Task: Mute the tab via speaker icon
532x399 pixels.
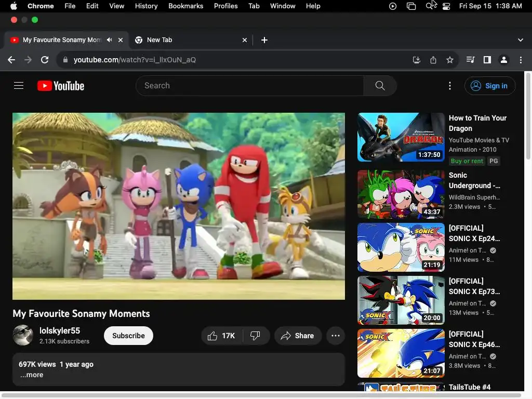Action: pyautogui.click(x=109, y=39)
